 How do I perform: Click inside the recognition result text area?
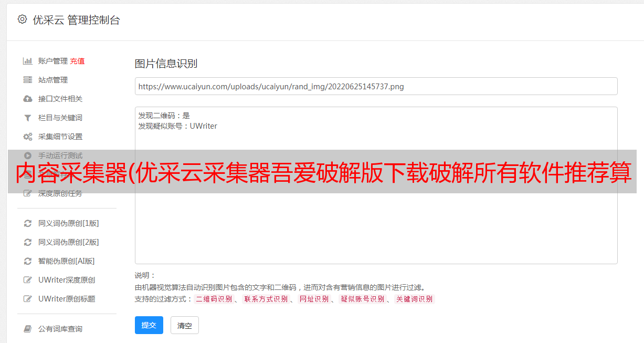coord(376,185)
